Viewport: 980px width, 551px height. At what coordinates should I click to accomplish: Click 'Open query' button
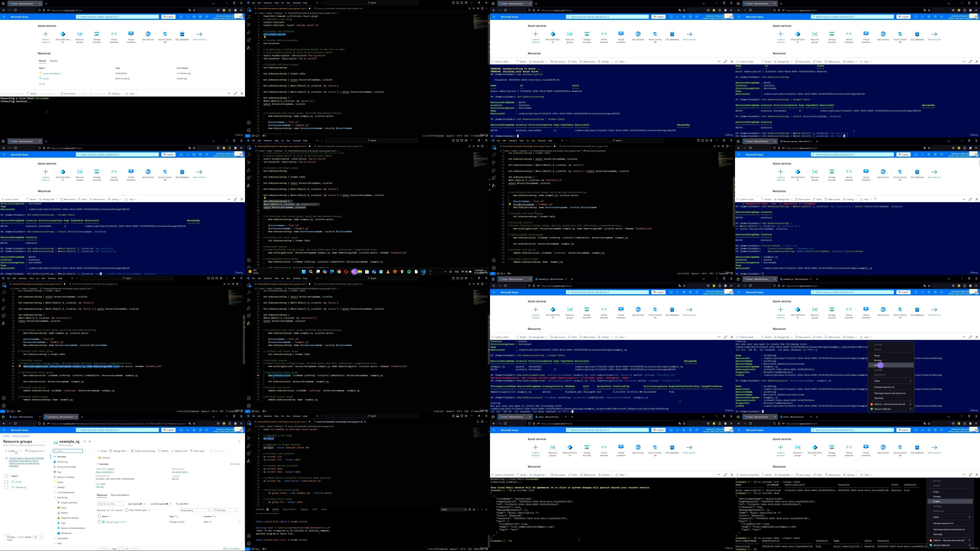[198, 451]
